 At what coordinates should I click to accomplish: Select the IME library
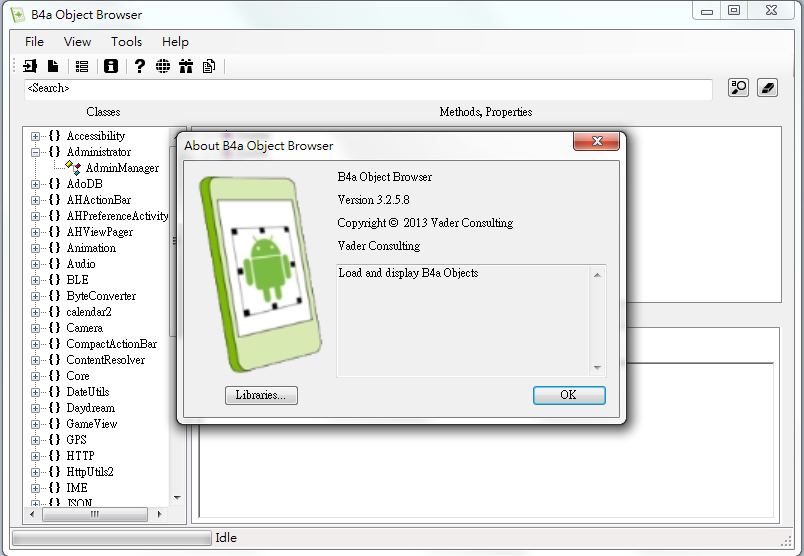click(x=77, y=488)
